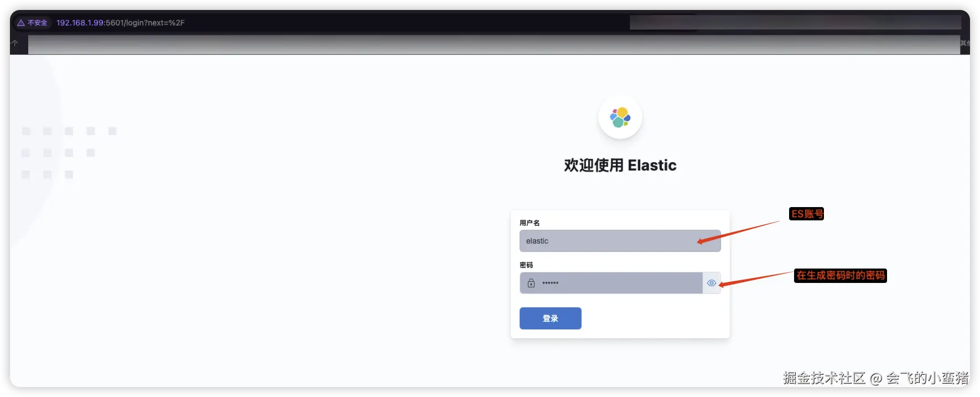Open the 不安全 site security badge

(33, 23)
